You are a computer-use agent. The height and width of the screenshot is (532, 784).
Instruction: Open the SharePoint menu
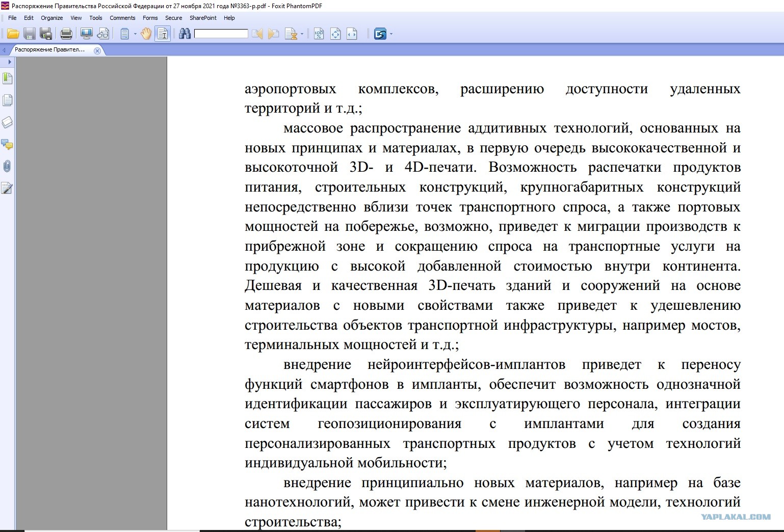click(203, 18)
